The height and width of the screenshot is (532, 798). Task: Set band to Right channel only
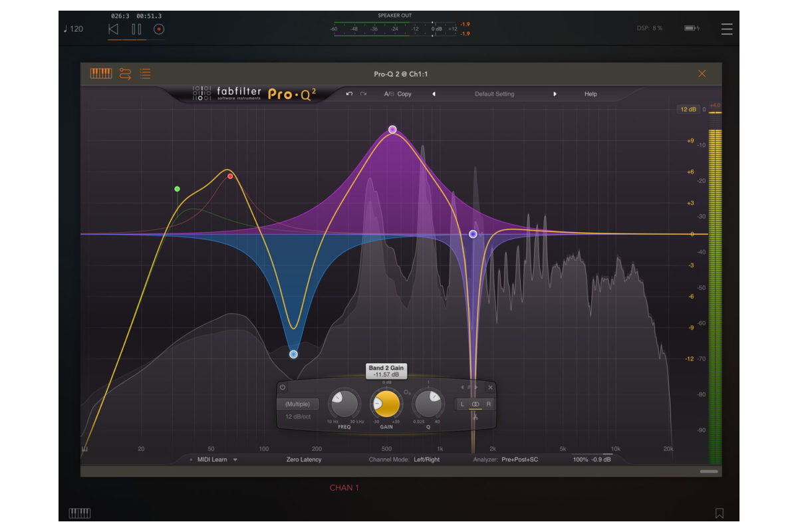point(489,404)
